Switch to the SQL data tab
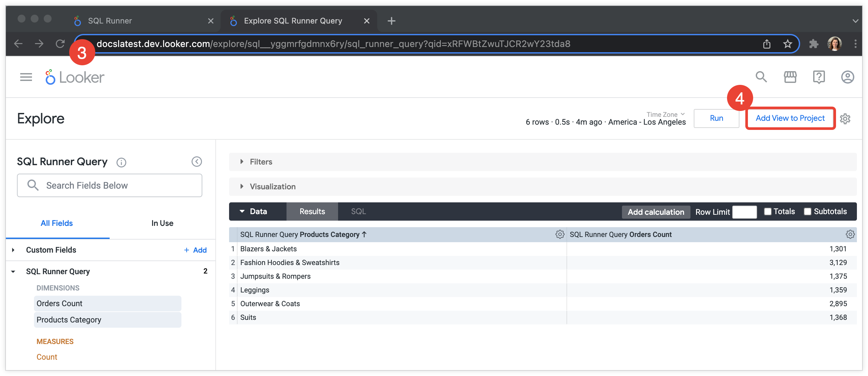 358,211
